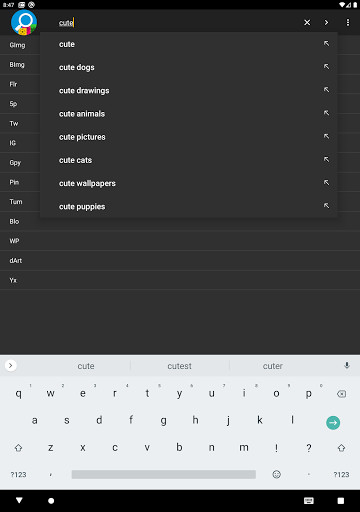
Task: Select the 'cute' suggestion
Action: tap(189, 44)
